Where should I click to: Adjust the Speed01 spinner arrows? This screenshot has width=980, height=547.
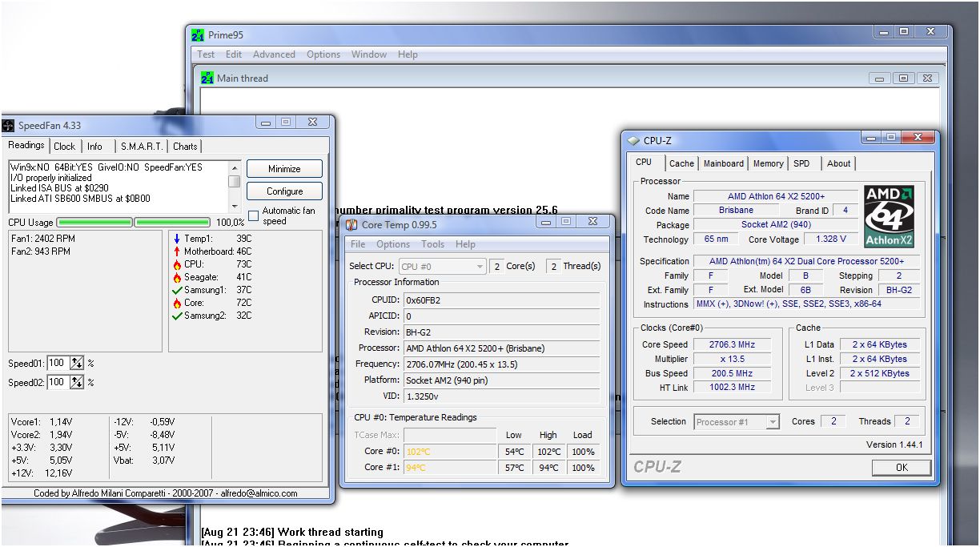coord(77,363)
